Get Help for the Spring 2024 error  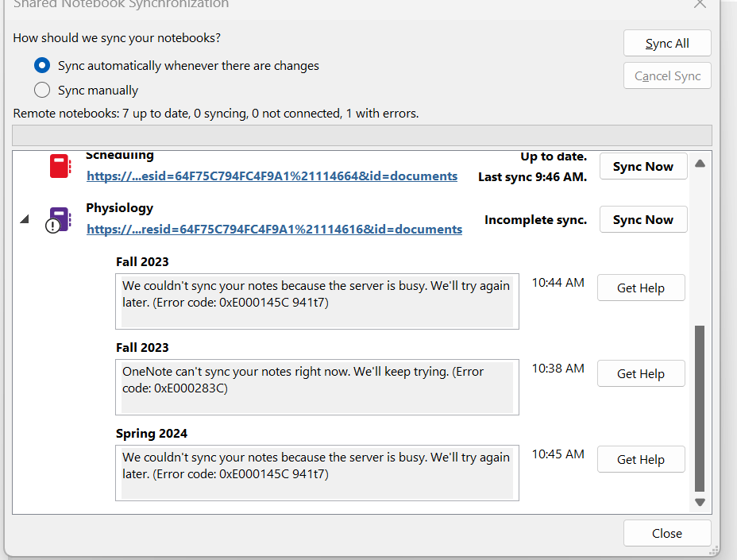[640, 460]
